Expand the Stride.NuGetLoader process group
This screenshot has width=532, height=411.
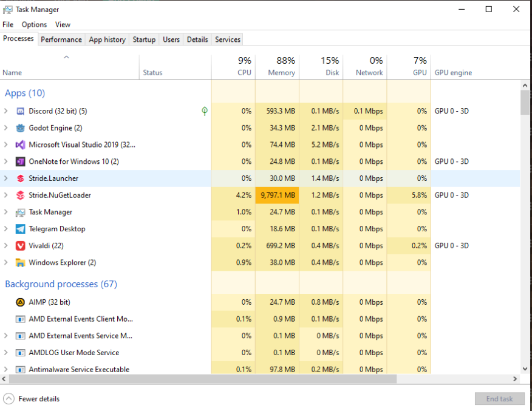pyautogui.click(x=5, y=195)
